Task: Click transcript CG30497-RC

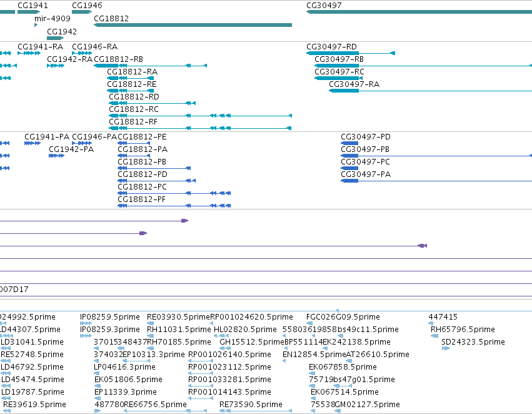Action: [x=339, y=71]
